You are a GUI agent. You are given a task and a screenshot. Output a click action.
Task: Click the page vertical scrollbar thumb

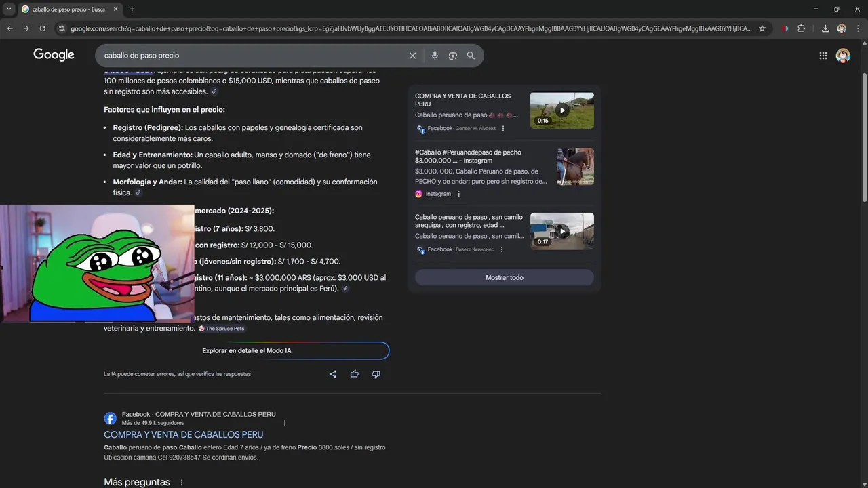click(x=864, y=137)
